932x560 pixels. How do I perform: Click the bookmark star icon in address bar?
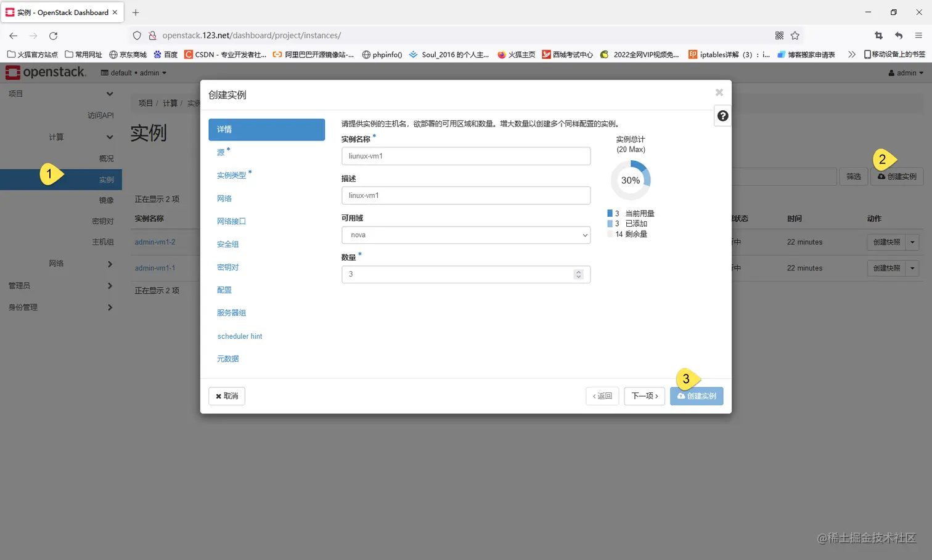pyautogui.click(x=795, y=35)
